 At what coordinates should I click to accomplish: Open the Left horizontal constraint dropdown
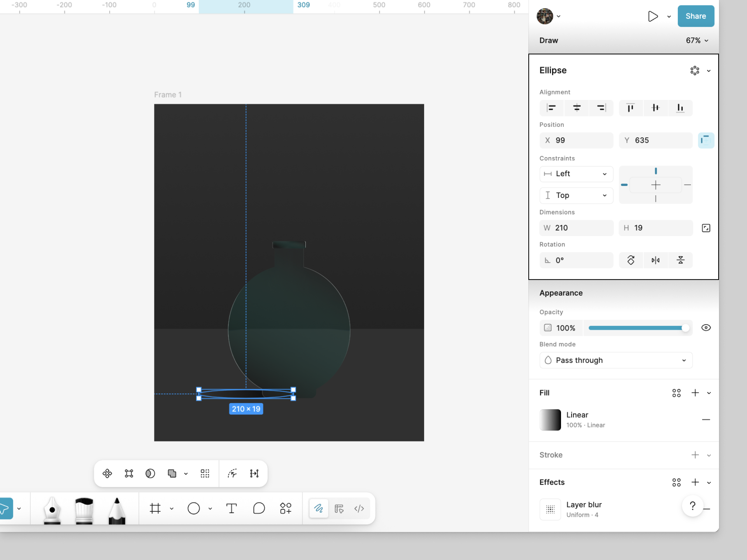576,174
